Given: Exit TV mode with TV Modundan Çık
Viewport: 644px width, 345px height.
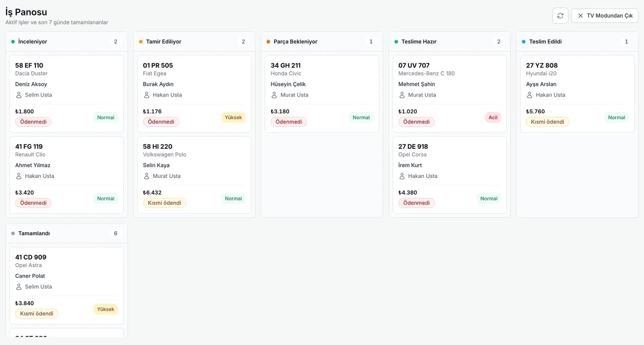Looking at the screenshot, I should (605, 16).
